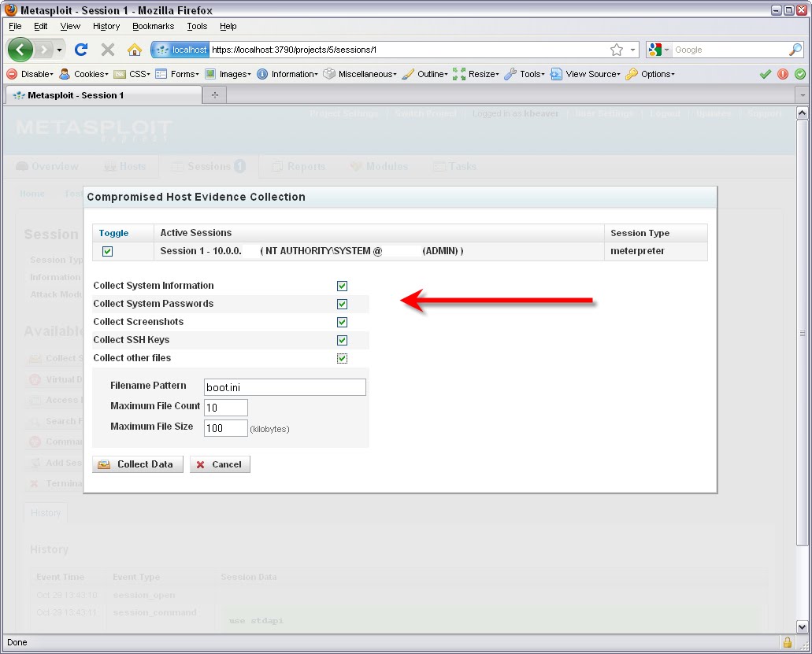Uncheck Collect System Passwords

tap(342, 305)
